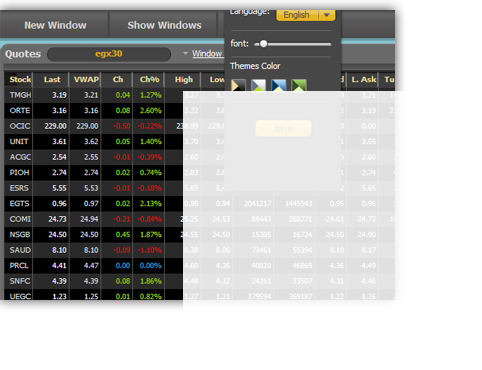The width and height of the screenshot is (482, 370).
Task: Apply the green theme color icon
Action: click(x=299, y=85)
